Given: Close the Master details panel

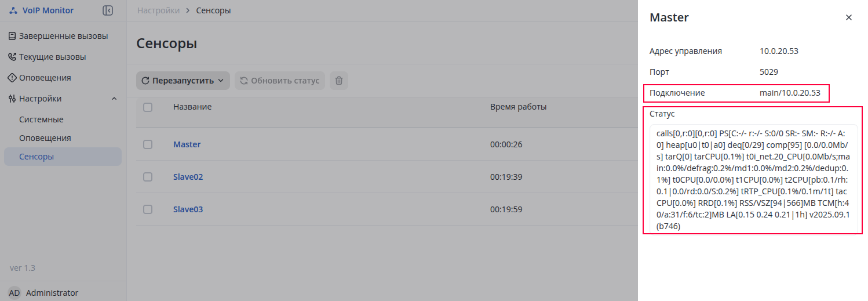Looking at the screenshot, I should 849,17.
